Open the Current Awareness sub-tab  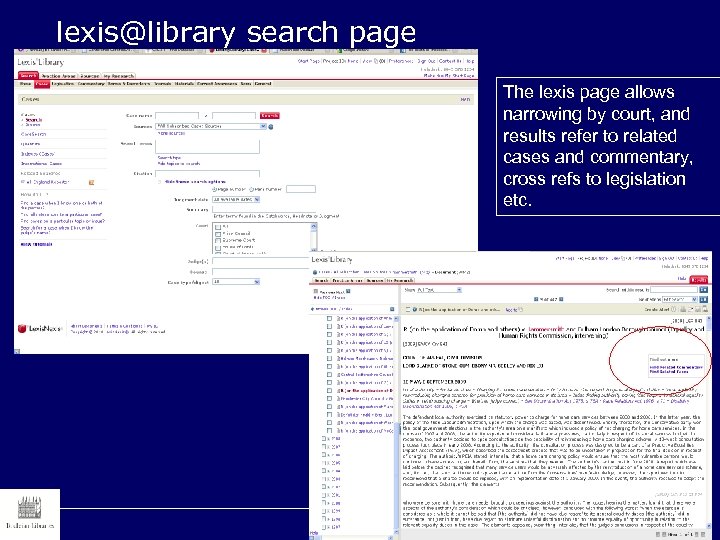click(217, 84)
